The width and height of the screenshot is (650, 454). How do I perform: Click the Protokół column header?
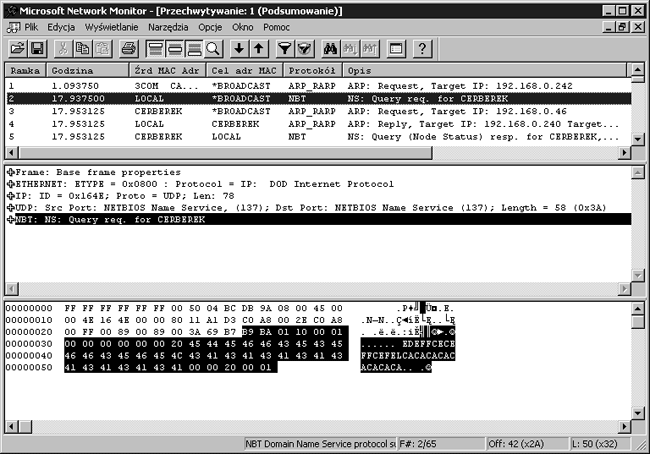[313, 71]
